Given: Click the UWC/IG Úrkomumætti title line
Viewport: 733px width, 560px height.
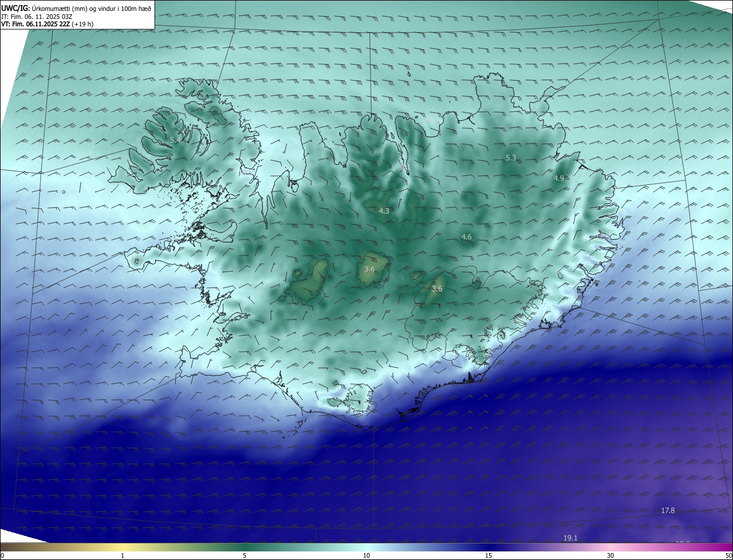Looking at the screenshot, I should click(x=76, y=8).
